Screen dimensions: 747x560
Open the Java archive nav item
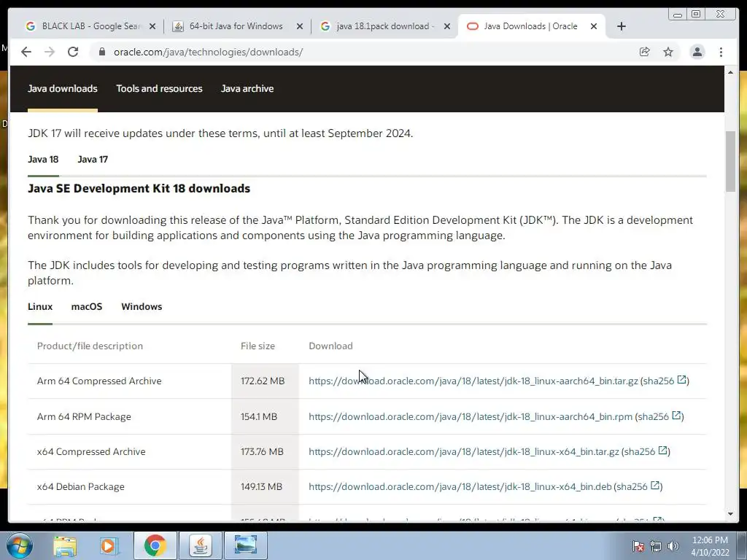[247, 88]
